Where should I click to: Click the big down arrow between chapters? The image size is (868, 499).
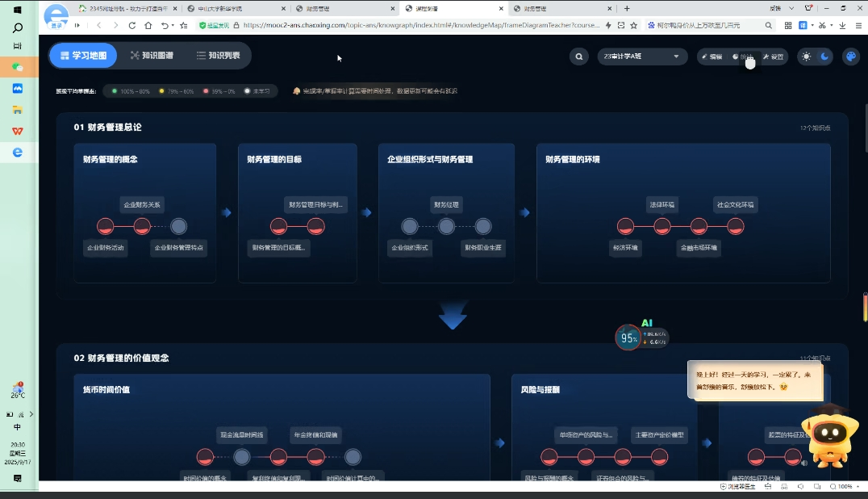[453, 316]
